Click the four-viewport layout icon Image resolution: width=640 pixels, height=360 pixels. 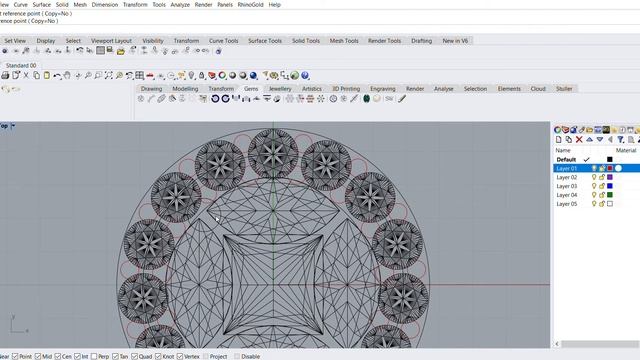click(x=140, y=76)
